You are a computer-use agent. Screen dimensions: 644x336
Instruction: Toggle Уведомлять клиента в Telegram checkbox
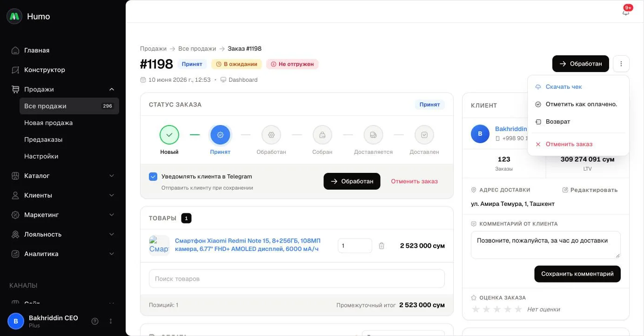(x=153, y=177)
